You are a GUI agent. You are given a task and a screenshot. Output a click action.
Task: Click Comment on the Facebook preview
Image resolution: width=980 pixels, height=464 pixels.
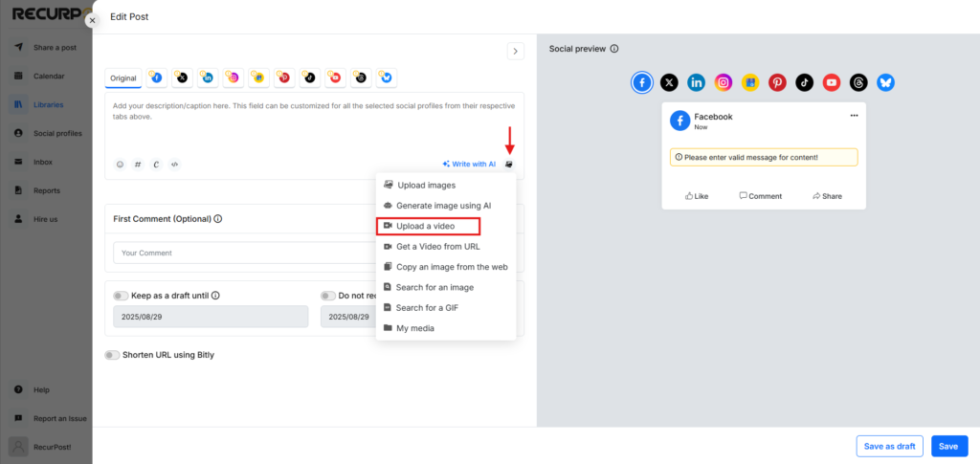pos(761,196)
